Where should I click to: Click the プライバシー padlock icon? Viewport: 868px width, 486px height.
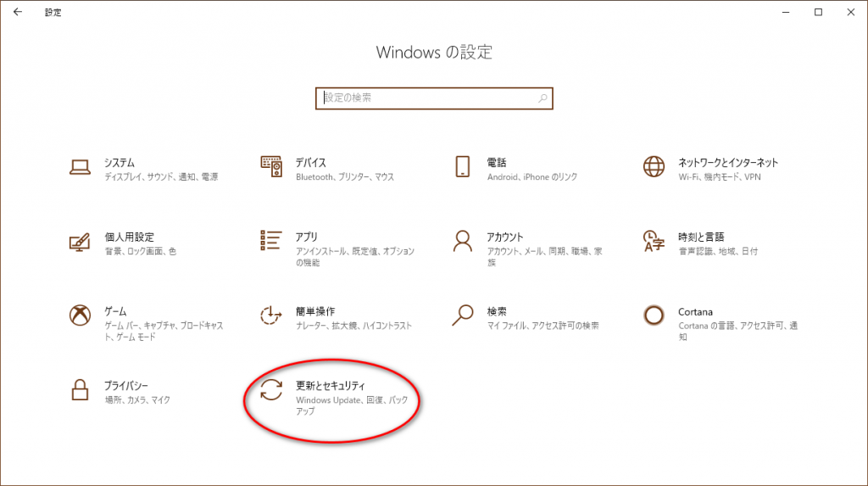click(x=80, y=390)
